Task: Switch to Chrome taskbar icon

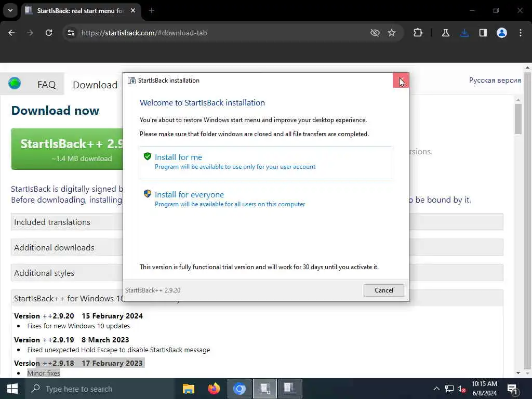Action: tap(239, 389)
